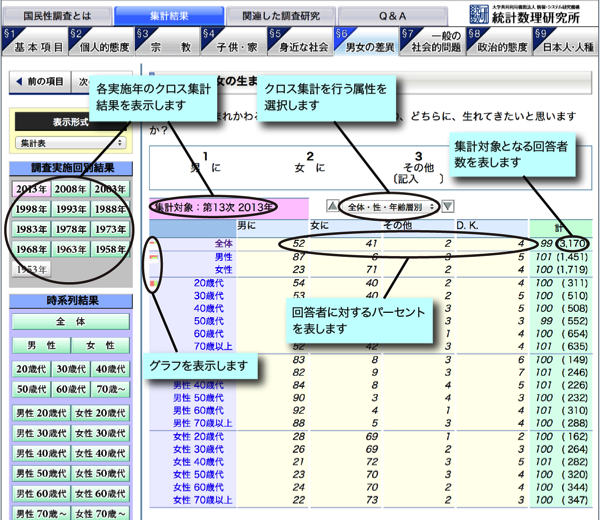Select survey year 1958年
Viewport: 600px width, 520px height.
pos(110,249)
